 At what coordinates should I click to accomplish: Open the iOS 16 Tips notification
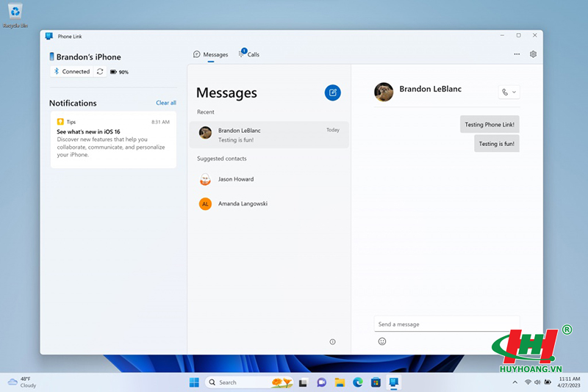click(113, 139)
